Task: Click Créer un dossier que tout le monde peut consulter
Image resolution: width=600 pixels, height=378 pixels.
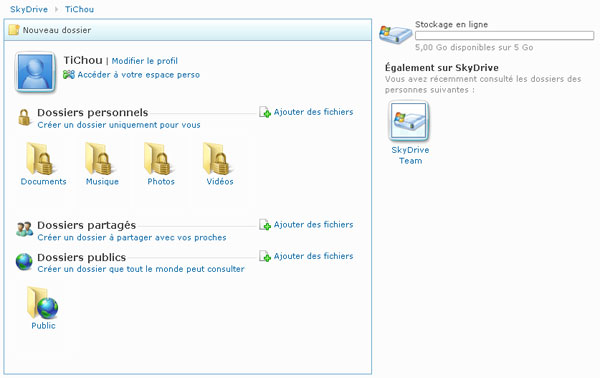Action: click(x=141, y=269)
